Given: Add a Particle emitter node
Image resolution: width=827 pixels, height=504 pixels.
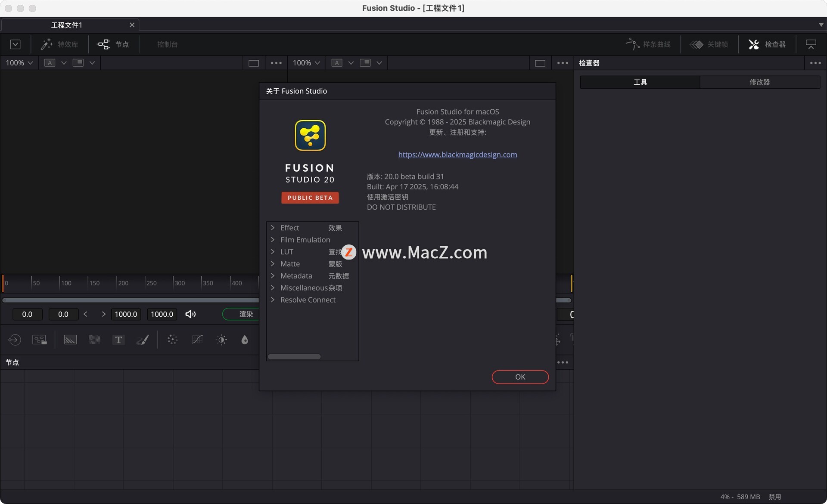Looking at the screenshot, I should [172, 340].
